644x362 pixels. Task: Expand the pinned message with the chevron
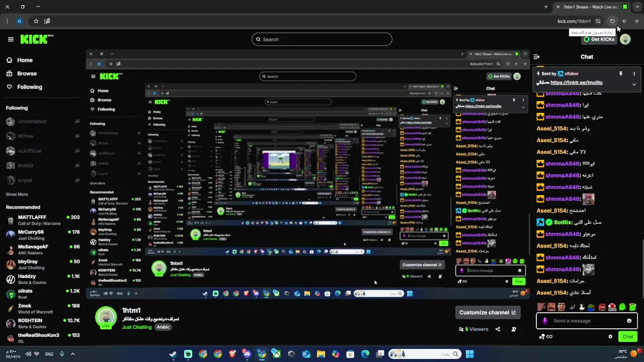coord(634,84)
